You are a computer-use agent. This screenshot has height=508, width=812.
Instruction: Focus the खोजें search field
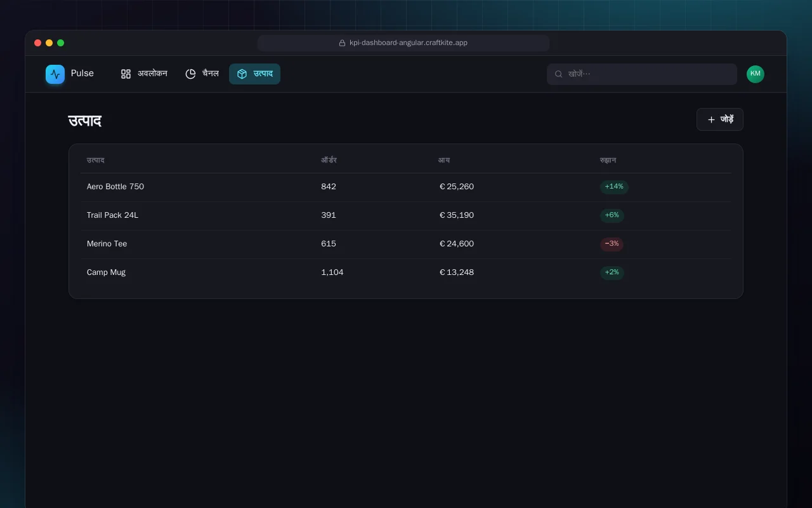[x=642, y=74]
